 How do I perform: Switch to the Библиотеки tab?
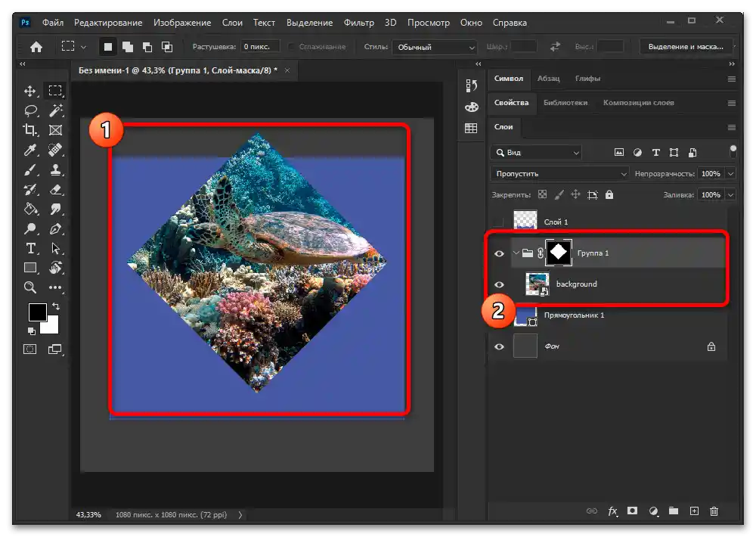(x=565, y=103)
